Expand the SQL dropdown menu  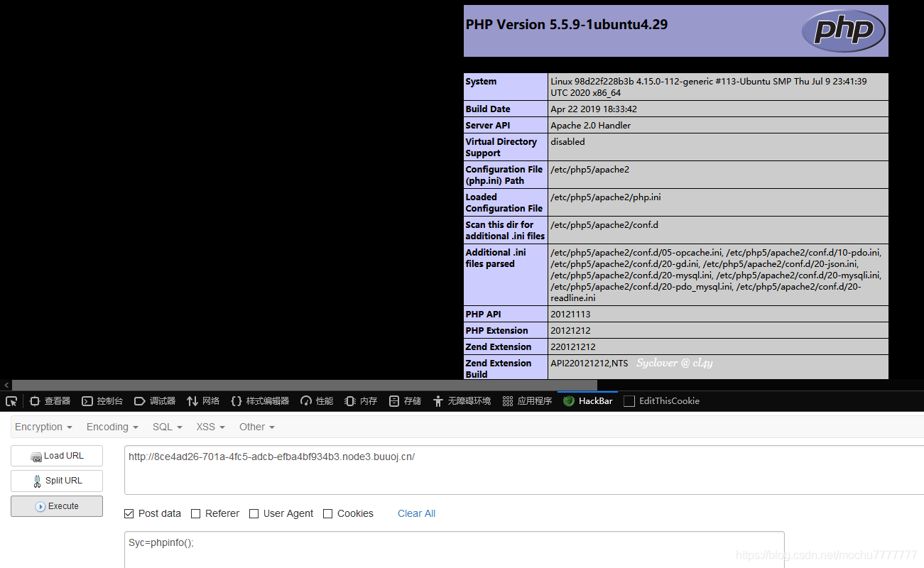[x=168, y=427]
